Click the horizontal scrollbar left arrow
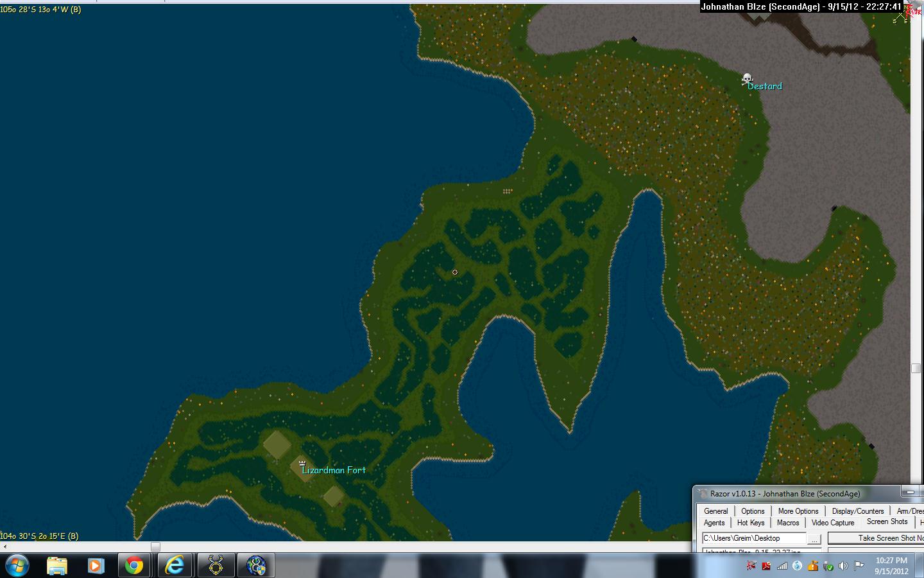The width and height of the screenshot is (924, 578). point(5,547)
